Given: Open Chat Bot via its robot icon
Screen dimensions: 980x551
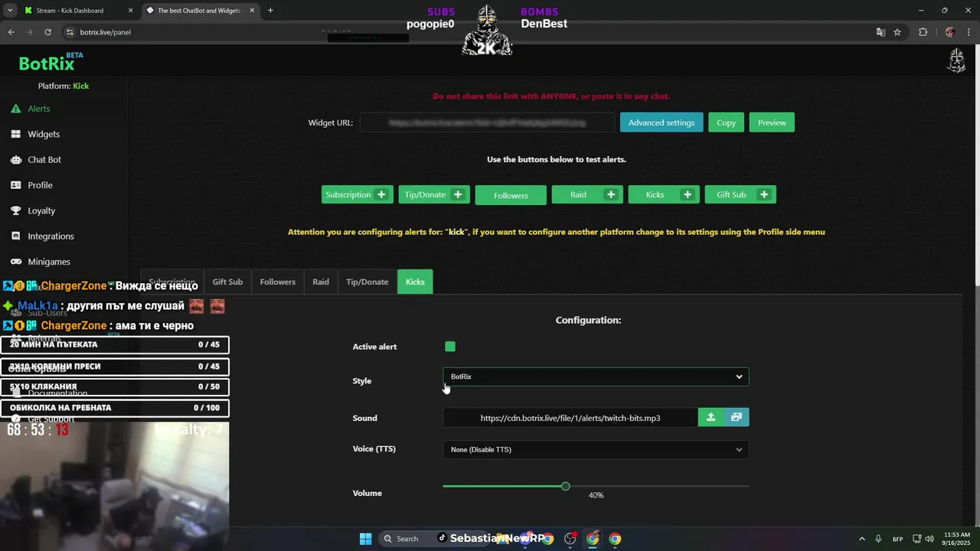Looking at the screenshot, I should 15,160.
